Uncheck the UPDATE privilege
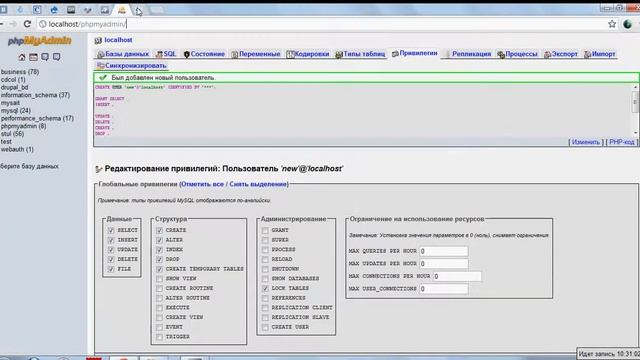This screenshot has height=360, width=640. point(111,250)
